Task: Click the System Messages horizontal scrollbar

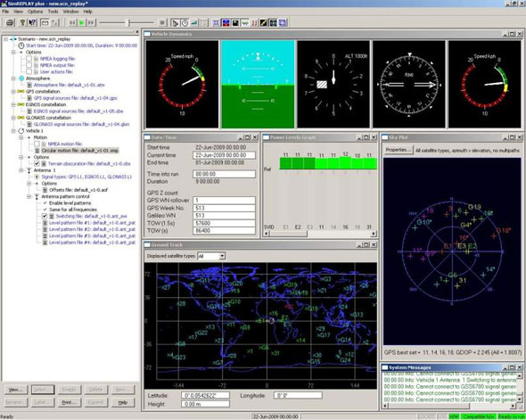Action: point(449,406)
